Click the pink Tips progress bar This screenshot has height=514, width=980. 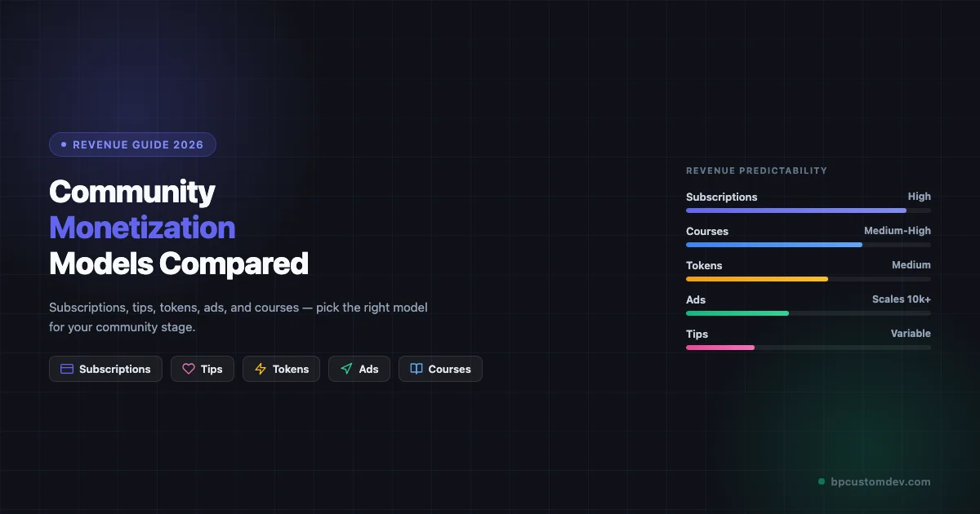[719, 348]
